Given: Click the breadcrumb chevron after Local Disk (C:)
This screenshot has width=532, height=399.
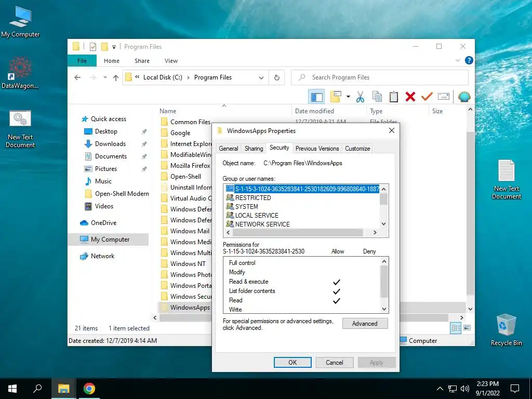Looking at the screenshot, I should pyautogui.click(x=188, y=77).
